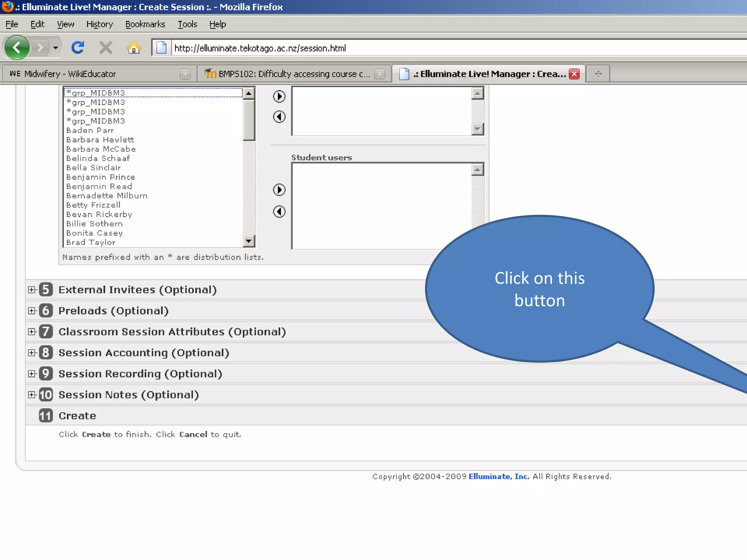Expand External Invitees section
This screenshot has width=747, height=560.
pos(32,290)
